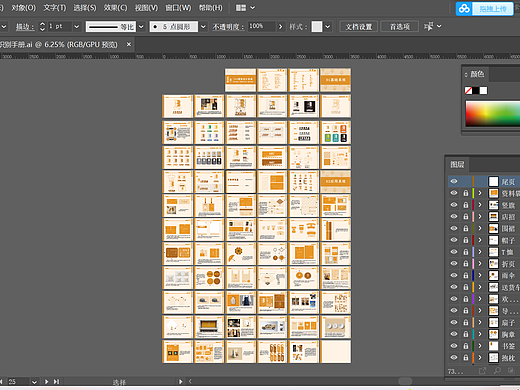This screenshot has height=390, width=520.
Task: Click the locate object magnifier icon
Action: point(497,371)
